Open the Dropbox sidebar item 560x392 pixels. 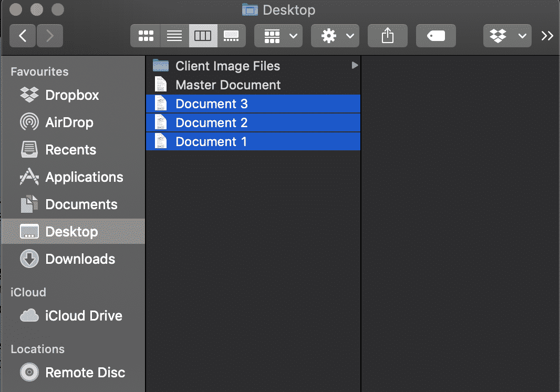(71, 95)
